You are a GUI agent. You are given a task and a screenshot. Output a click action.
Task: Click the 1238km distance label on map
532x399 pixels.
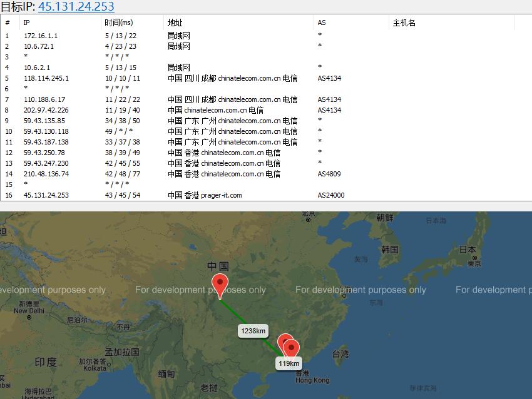pos(253,331)
